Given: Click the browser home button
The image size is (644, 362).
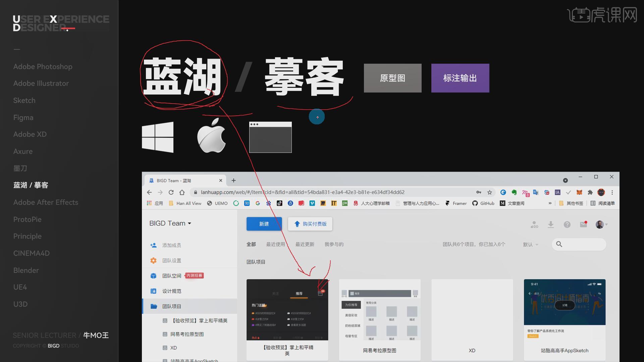Looking at the screenshot, I should (182, 192).
